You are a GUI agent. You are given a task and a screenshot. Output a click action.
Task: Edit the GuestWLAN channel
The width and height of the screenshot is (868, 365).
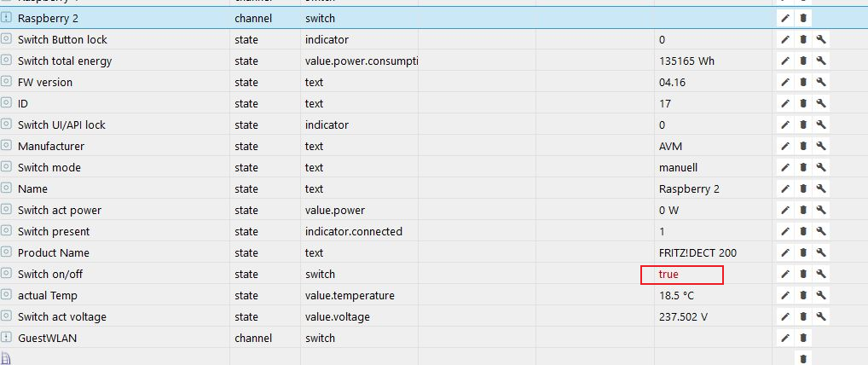(785, 339)
